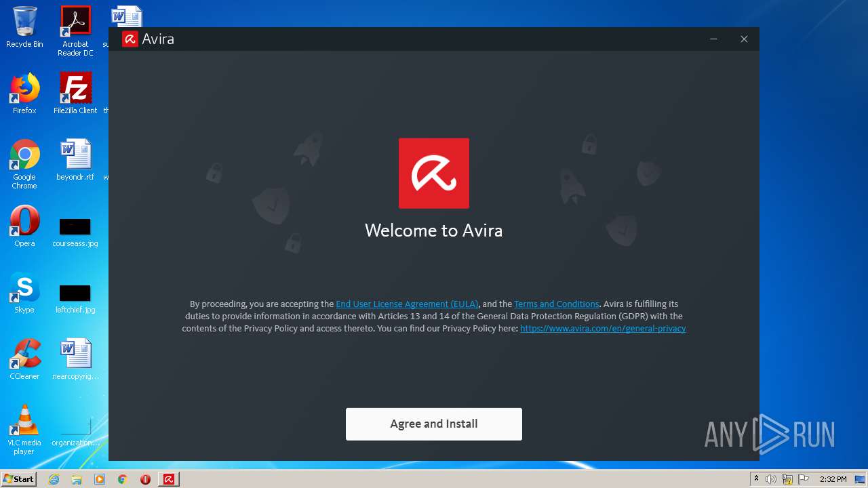Open Chrome from the taskbar
Image resolution: width=868 pixels, height=488 pixels.
123,479
